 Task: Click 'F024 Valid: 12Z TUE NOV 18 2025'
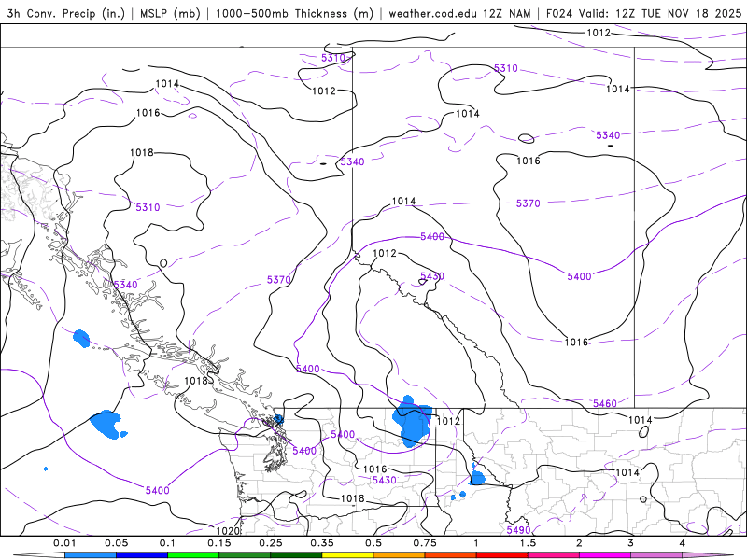coord(643,13)
